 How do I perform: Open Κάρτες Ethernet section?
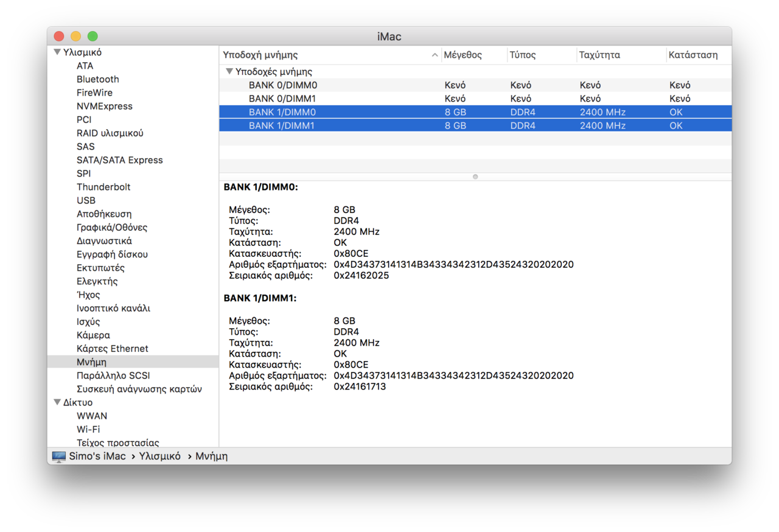click(x=113, y=348)
